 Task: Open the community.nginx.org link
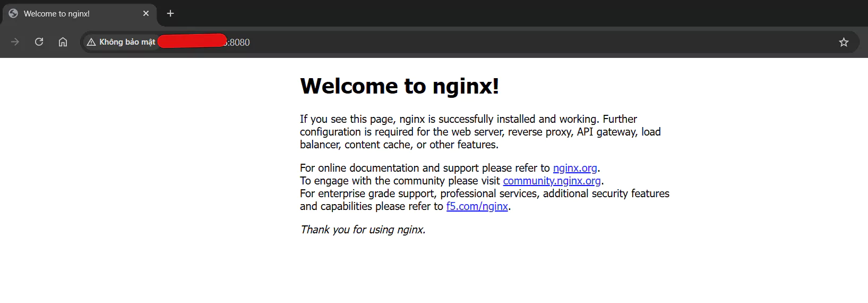pos(552,181)
